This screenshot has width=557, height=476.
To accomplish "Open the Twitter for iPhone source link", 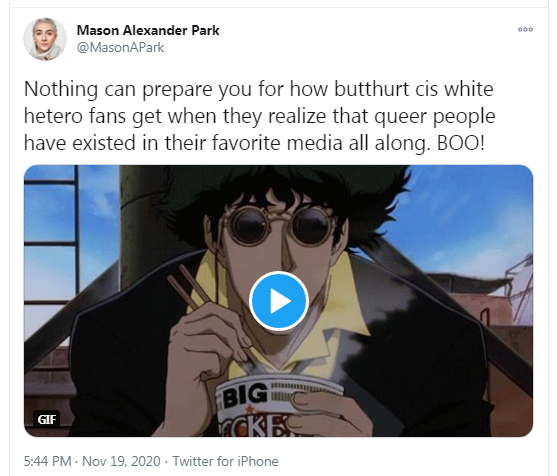I will tap(225, 461).
